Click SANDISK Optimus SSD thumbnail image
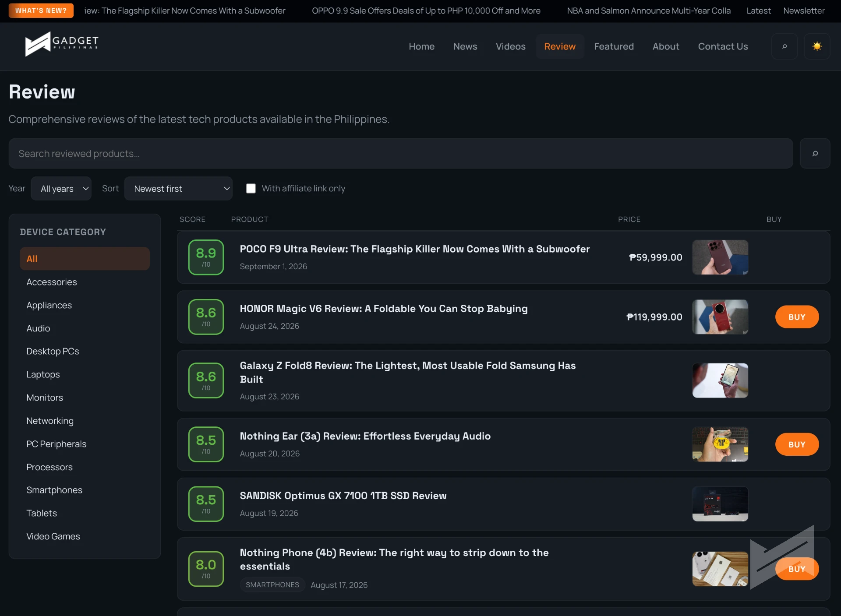The height and width of the screenshot is (616, 841). [720, 504]
